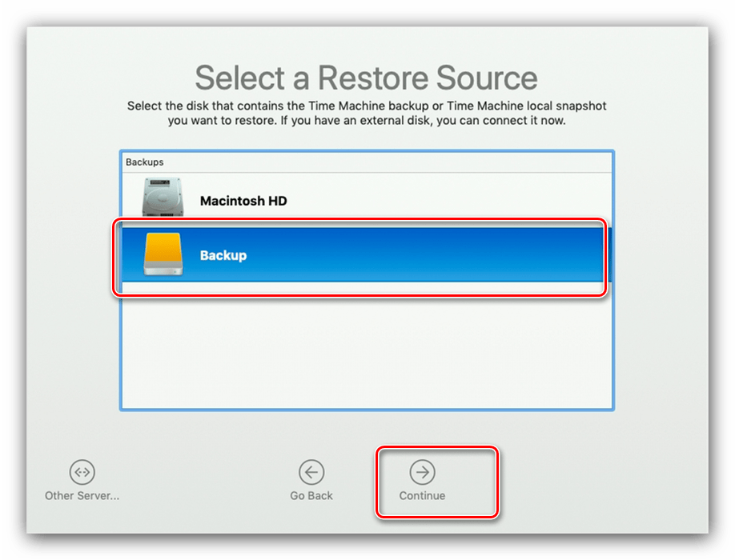This screenshot has height=560, width=735.
Task: Click the Go Back arrow icon
Action: click(311, 472)
